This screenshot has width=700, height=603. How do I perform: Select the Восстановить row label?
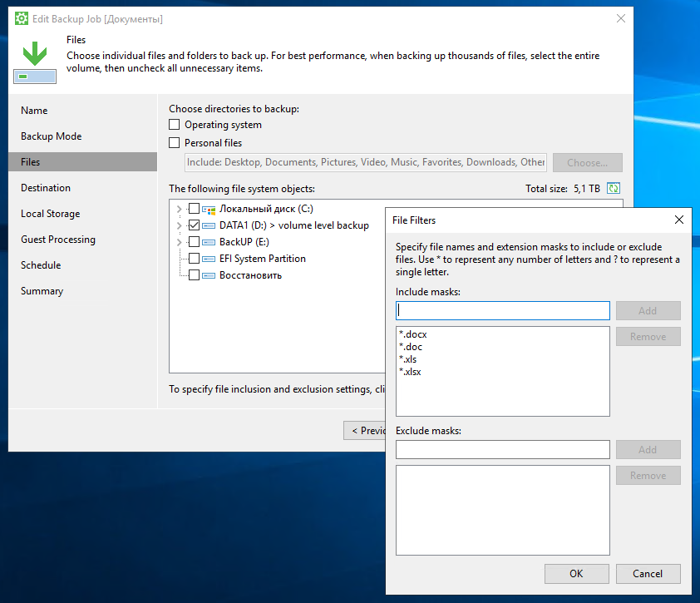(x=250, y=275)
